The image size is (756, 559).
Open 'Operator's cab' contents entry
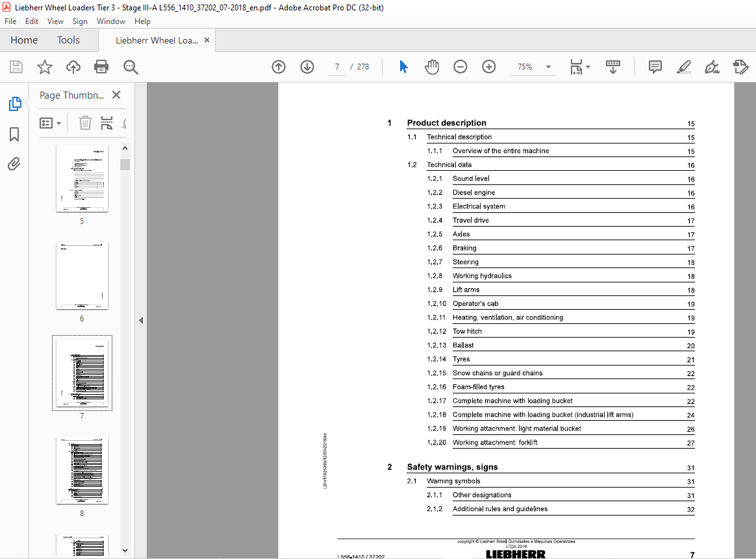point(475,304)
